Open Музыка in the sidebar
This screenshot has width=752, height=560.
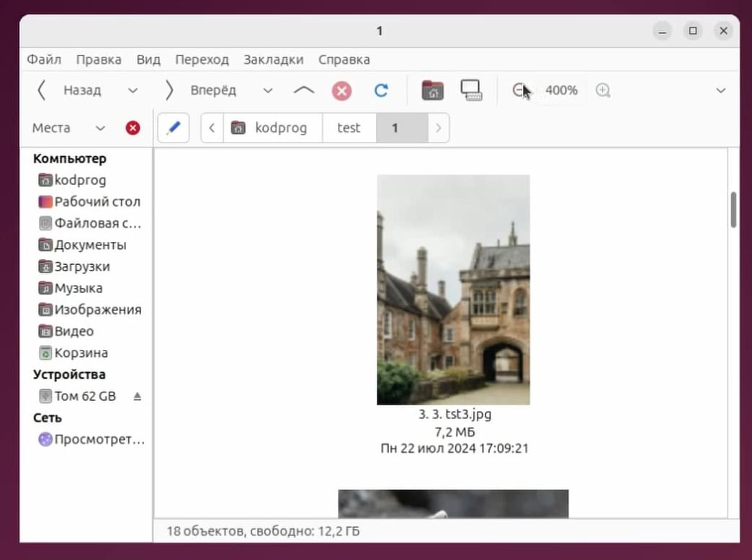[71, 288]
